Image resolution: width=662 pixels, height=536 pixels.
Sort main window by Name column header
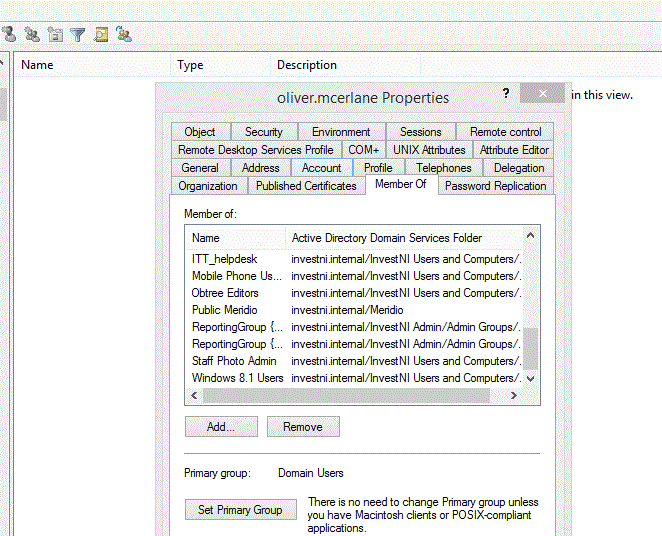click(93, 65)
